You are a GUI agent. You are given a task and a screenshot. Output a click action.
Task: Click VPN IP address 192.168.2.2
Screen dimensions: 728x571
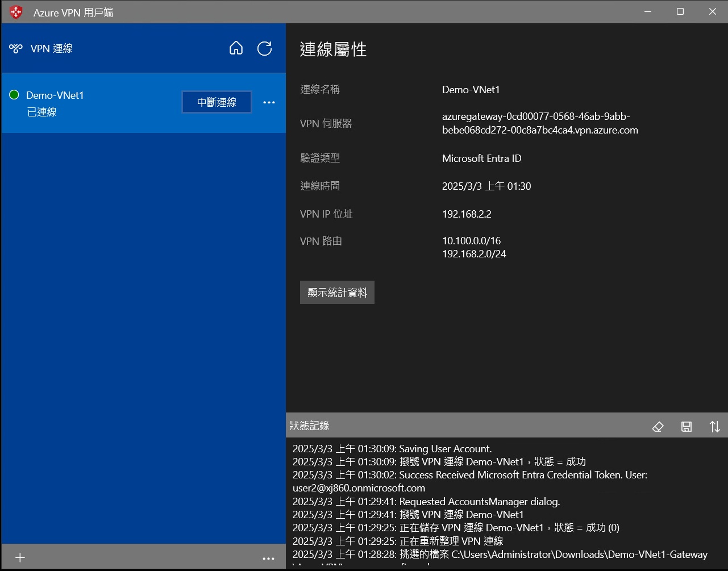click(467, 214)
